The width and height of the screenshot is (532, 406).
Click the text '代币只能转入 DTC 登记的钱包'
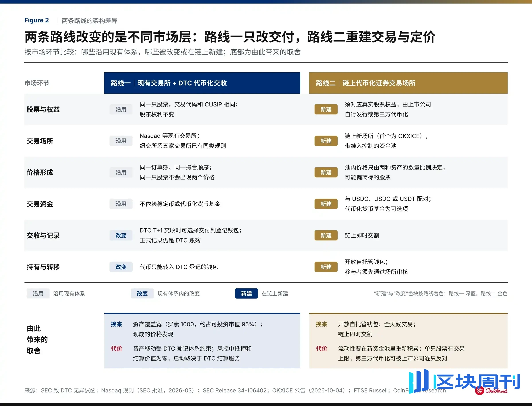pos(179,267)
